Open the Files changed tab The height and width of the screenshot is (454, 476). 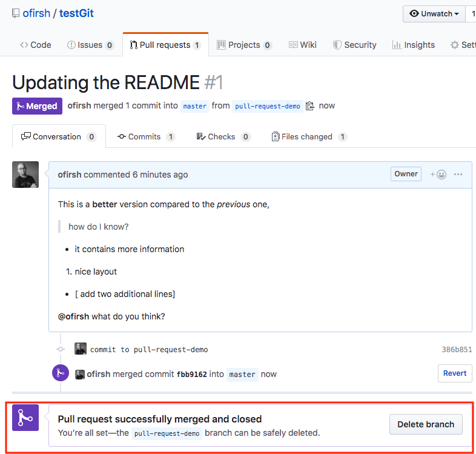click(x=309, y=137)
